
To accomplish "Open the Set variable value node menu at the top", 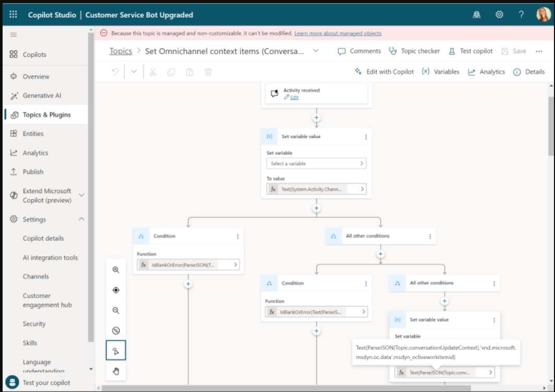I will [x=366, y=137].
